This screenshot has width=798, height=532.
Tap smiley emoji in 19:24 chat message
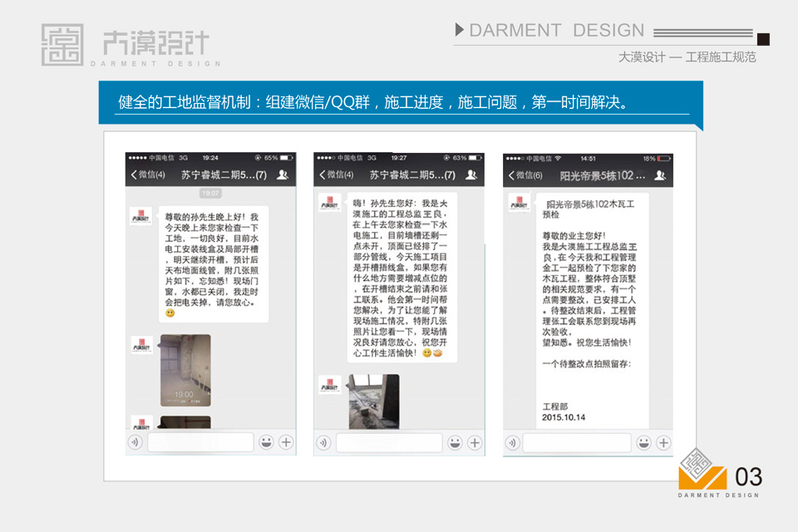pyautogui.click(x=170, y=313)
